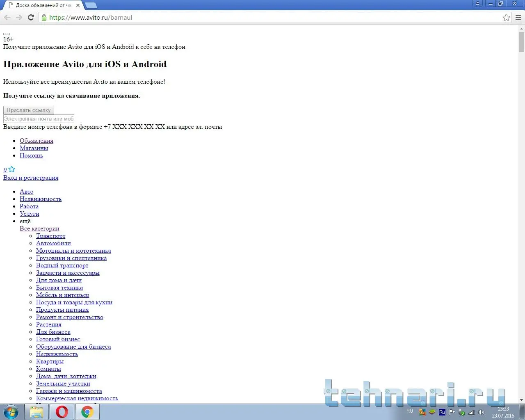Open the warning triangle tray icon
This screenshot has width=525, height=420.
(422, 412)
